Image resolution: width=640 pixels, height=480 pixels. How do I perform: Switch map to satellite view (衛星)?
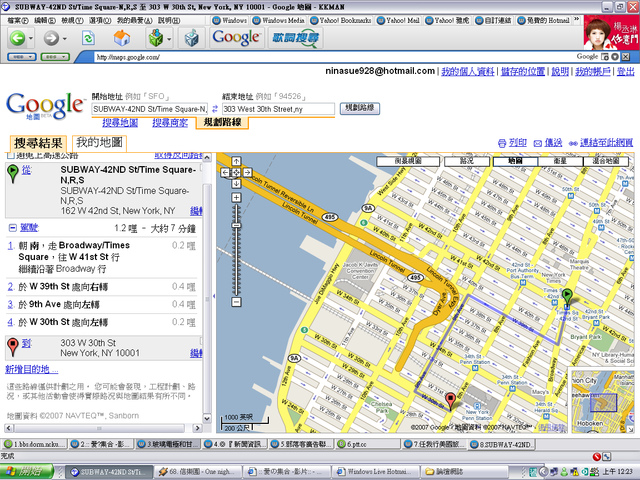(558, 160)
